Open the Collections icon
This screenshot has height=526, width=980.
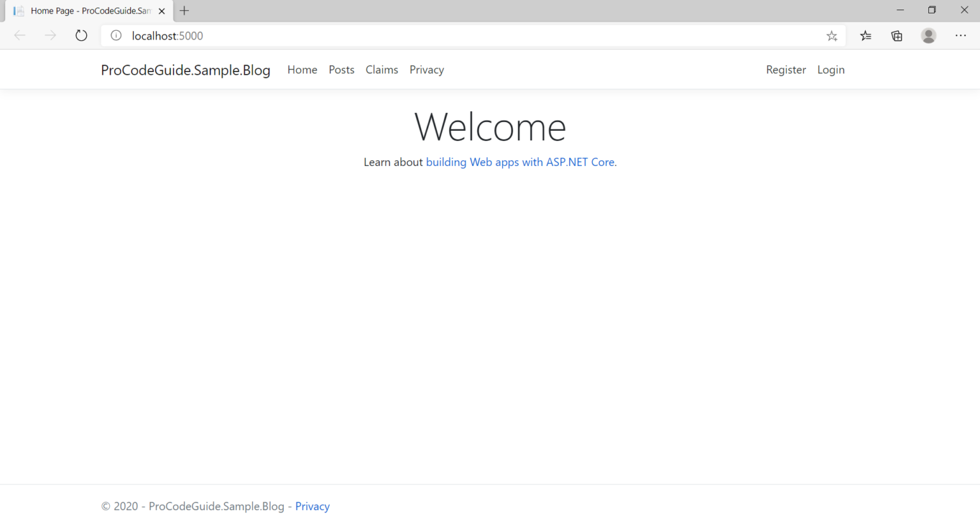(896, 36)
